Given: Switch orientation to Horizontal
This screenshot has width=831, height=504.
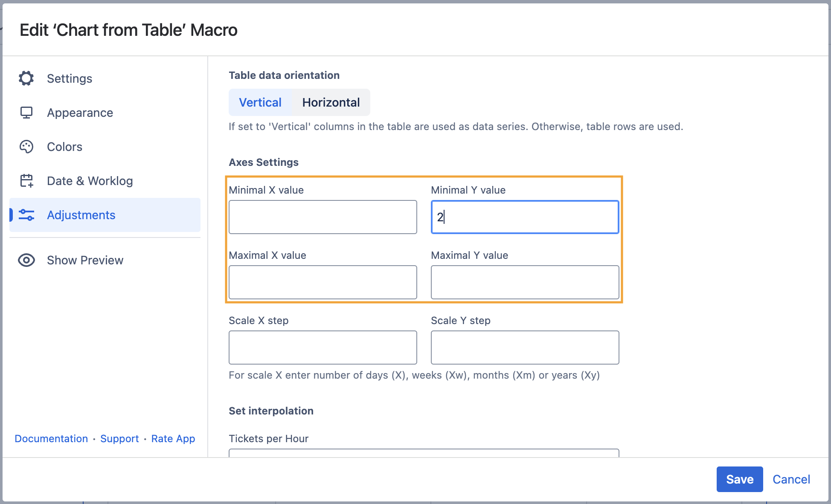Looking at the screenshot, I should pos(331,102).
